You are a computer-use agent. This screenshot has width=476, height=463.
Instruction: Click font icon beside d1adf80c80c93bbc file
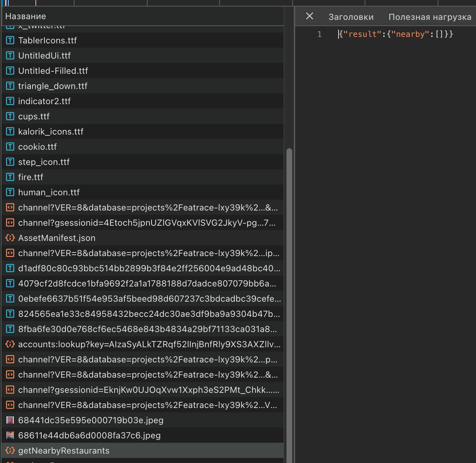[10, 268]
